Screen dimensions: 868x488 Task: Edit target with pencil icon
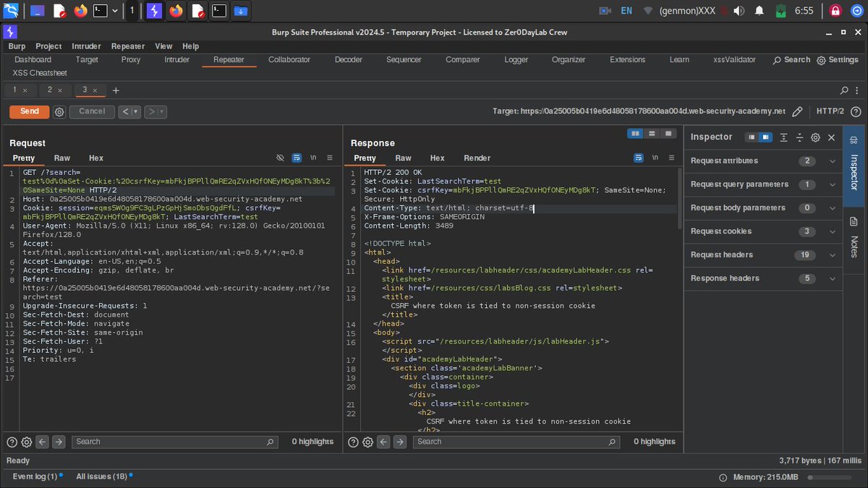[797, 112]
